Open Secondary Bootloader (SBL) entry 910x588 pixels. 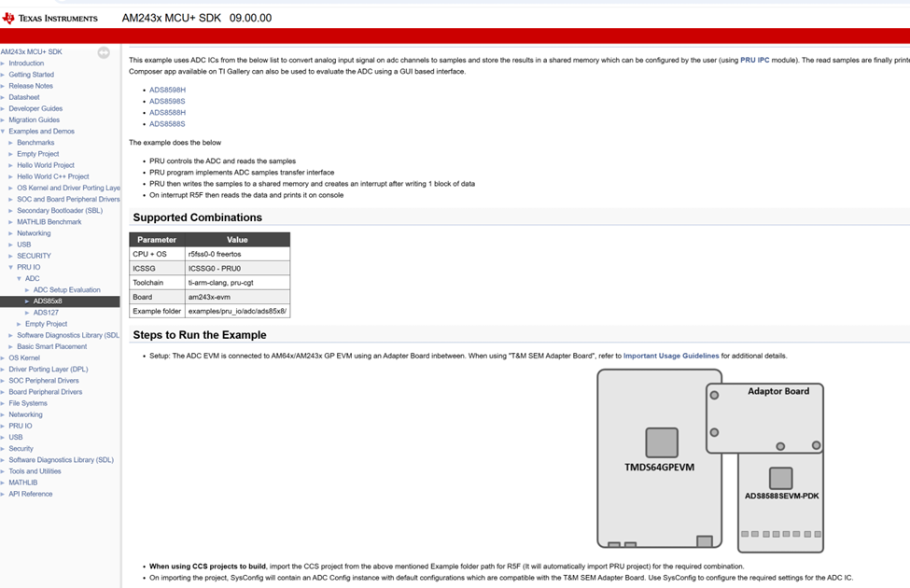[x=60, y=211]
